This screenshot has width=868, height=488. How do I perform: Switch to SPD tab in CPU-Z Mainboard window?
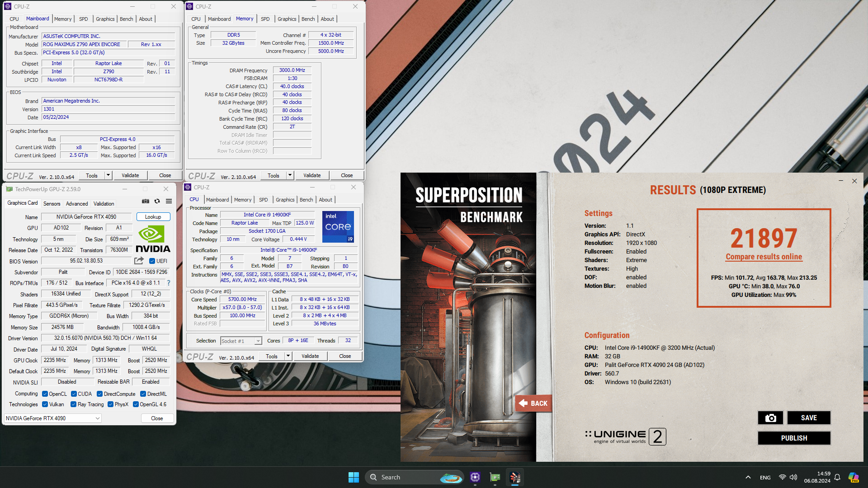coord(84,19)
